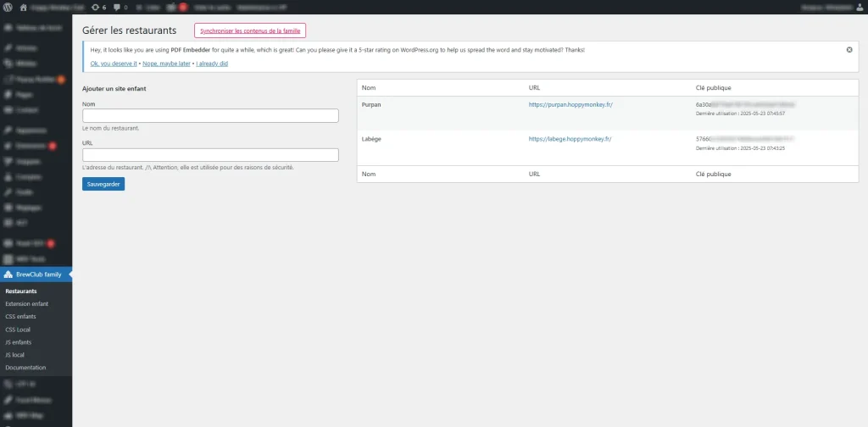868x427 pixels.
Task: Open the labege.hoppymonkey.fr link
Action: pyautogui.click(x=570, y=140)
